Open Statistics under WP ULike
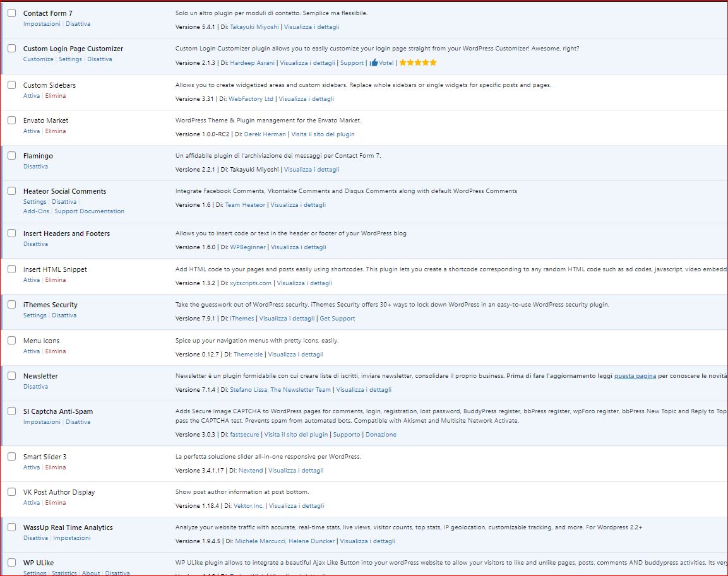This screenshot has height=576, width=728. 64,573
